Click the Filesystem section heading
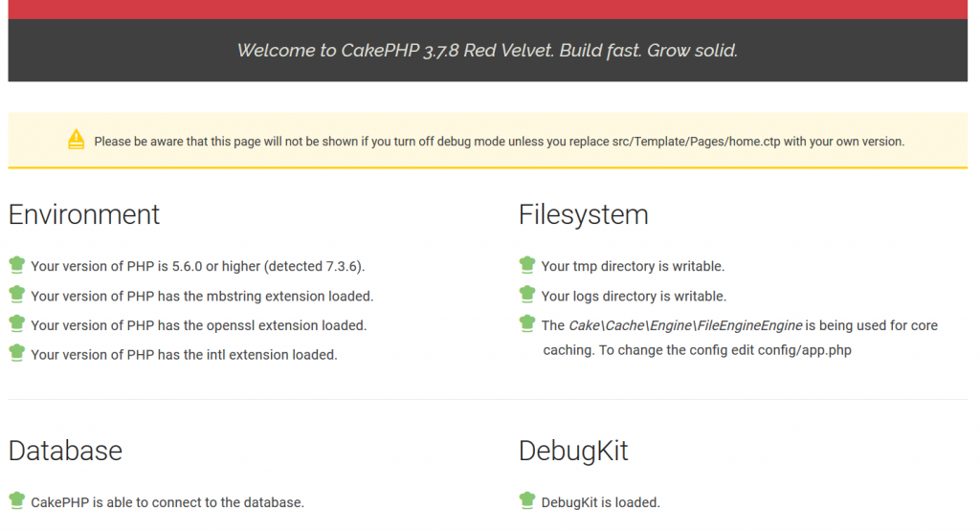The image size is (980, 531). (583, 214)
